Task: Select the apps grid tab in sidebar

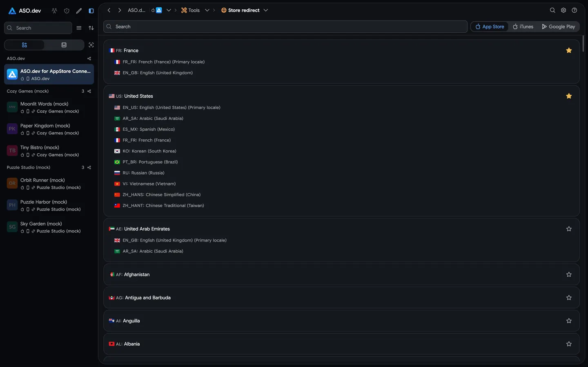Action: click(24, 45)
